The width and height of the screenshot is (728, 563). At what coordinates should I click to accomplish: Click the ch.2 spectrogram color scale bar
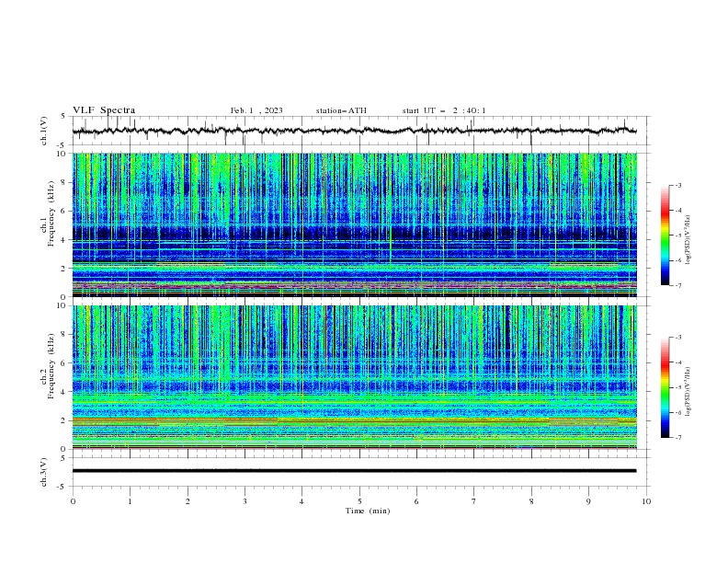pyautogui.click(x=665, y=387)
